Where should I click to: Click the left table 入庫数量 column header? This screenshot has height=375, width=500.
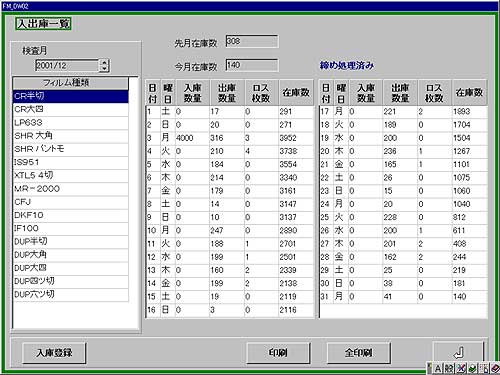192,93
